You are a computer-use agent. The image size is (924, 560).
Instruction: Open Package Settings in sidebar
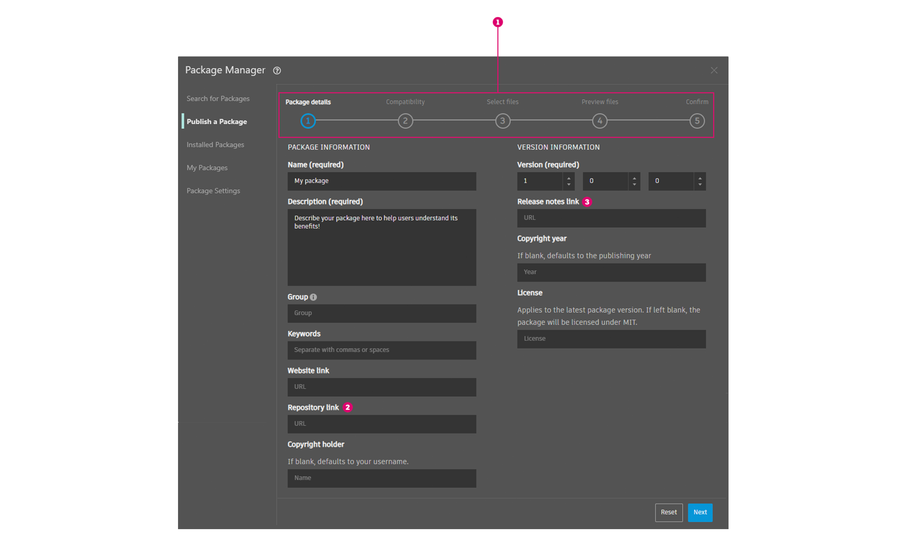(x=213, y=191)
